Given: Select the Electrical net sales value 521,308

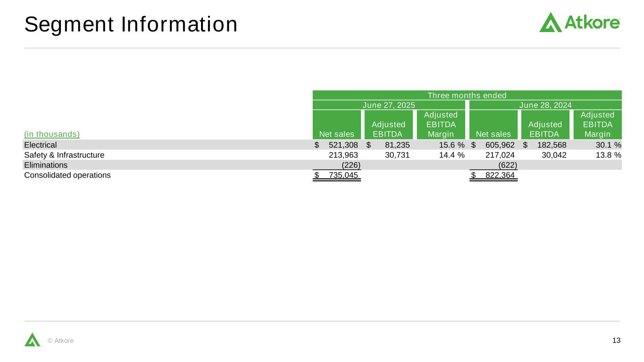Looking at the screenshot, I should pyautogui.click(x=343, y=145).
